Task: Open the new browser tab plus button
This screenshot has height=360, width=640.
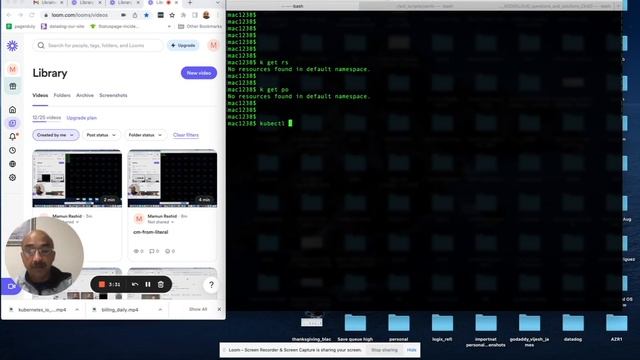Action: pos(190,2)
